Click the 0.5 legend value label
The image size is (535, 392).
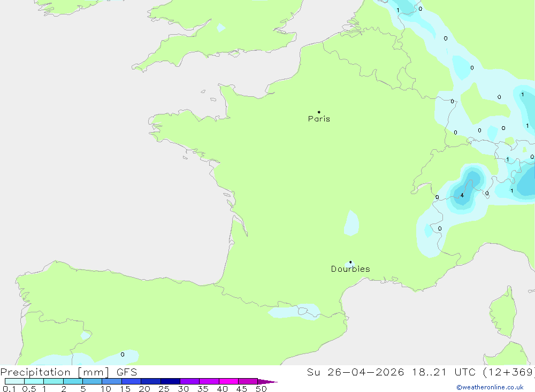tap(29, 389)
